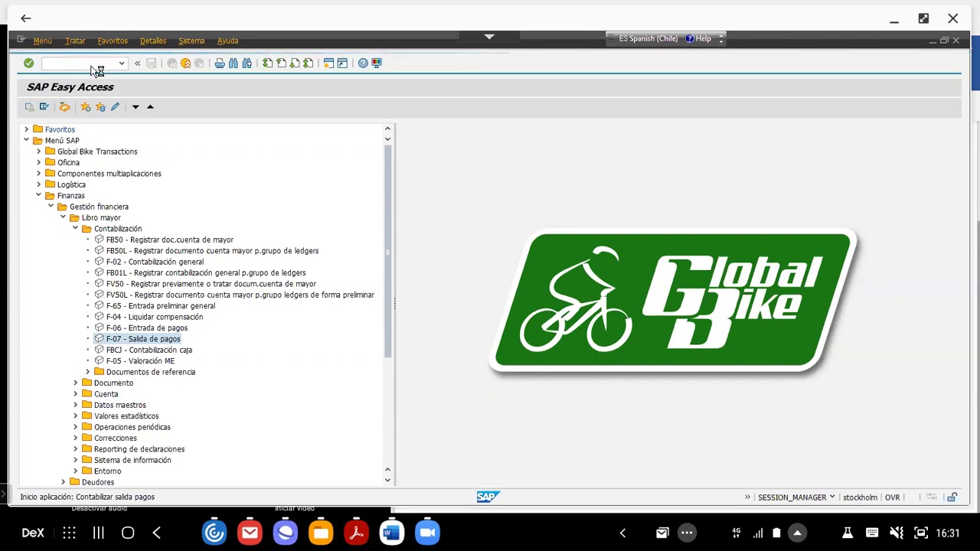Viewport: 980px width, 551px height.
Task: Click the tree scrollbar bottom down arrow
Action: pos(387,481)
